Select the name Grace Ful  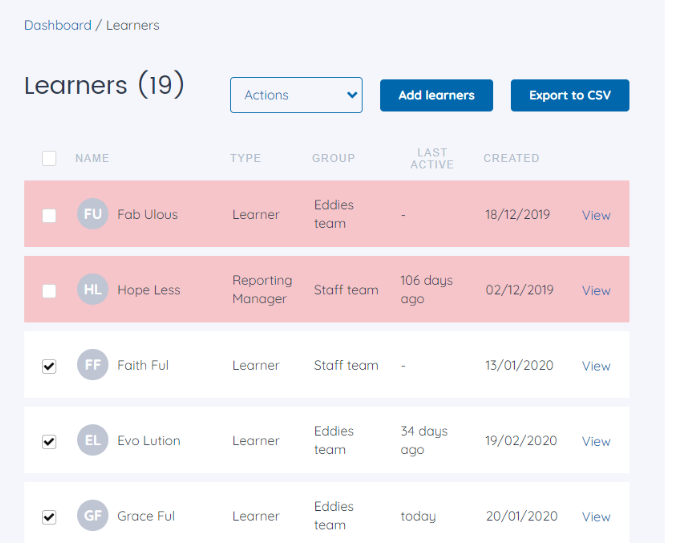click(146, 516)
